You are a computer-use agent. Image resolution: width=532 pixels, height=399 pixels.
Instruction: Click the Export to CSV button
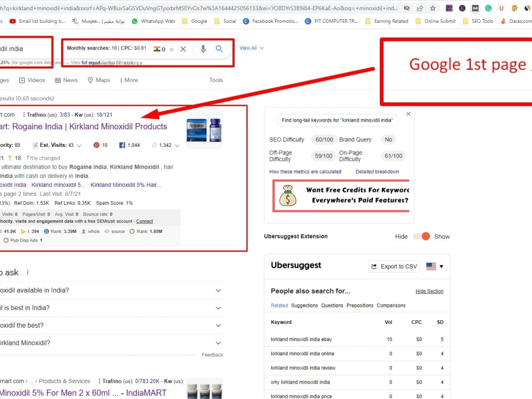coord(394,267)
